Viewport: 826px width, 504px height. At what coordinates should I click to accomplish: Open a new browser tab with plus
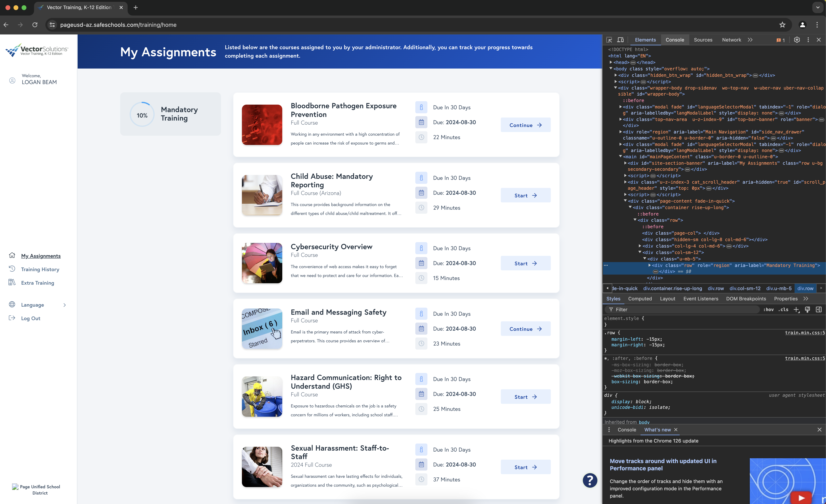click(135, 7)
